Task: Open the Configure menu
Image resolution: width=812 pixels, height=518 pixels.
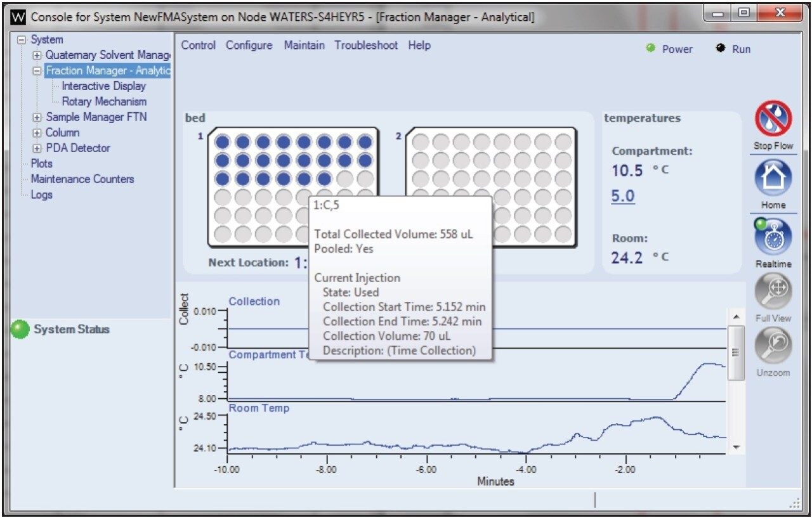Action: click(x=249, y=45)
